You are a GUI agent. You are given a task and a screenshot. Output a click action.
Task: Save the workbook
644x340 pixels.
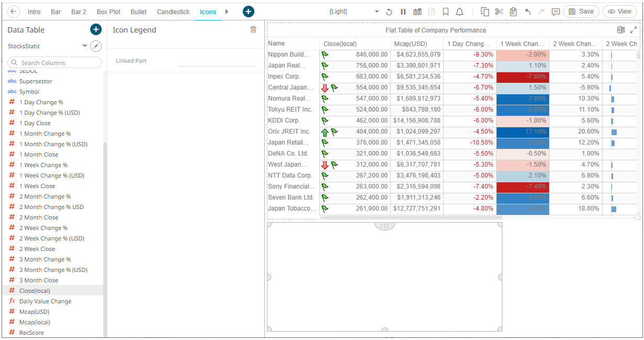[581, 12]
